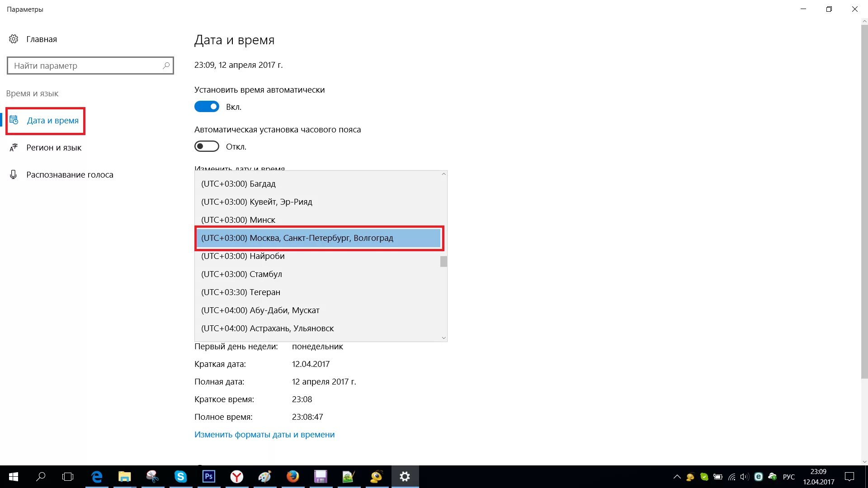This screenshot has width=868, height=488.
Task: Open Speech recognition section
Action: coord(69,175)
